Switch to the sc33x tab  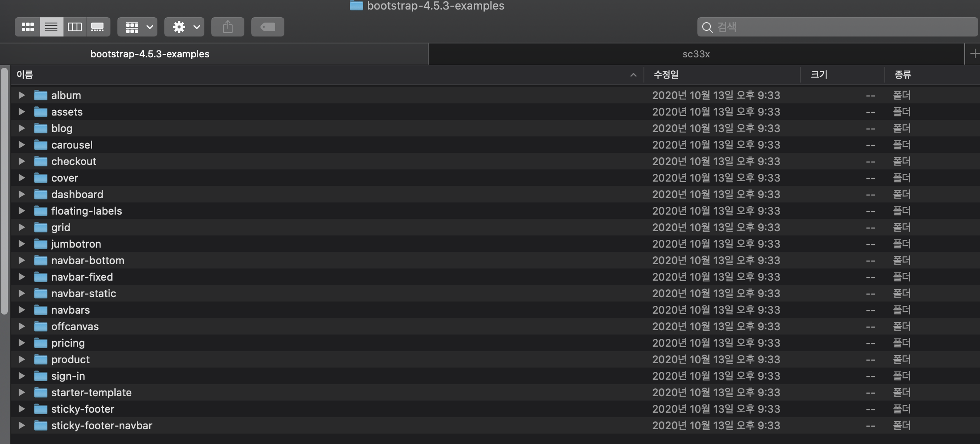pyautogui.click(x=696, y=54)
